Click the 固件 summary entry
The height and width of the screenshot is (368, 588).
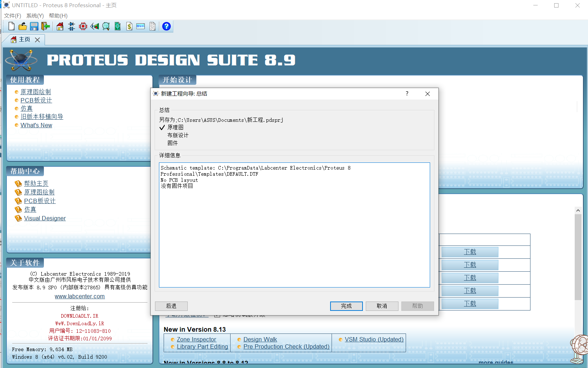pyautogui.click(x=173, y=143)
